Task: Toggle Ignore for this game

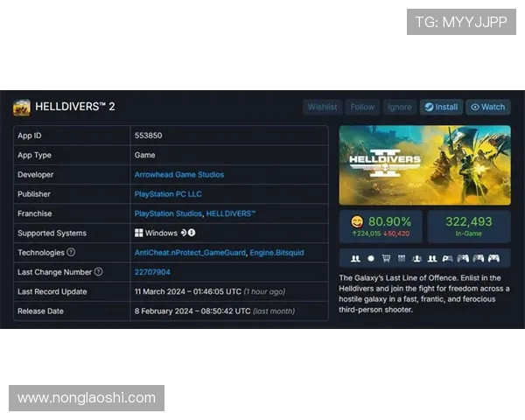Action: pos(399,107)
